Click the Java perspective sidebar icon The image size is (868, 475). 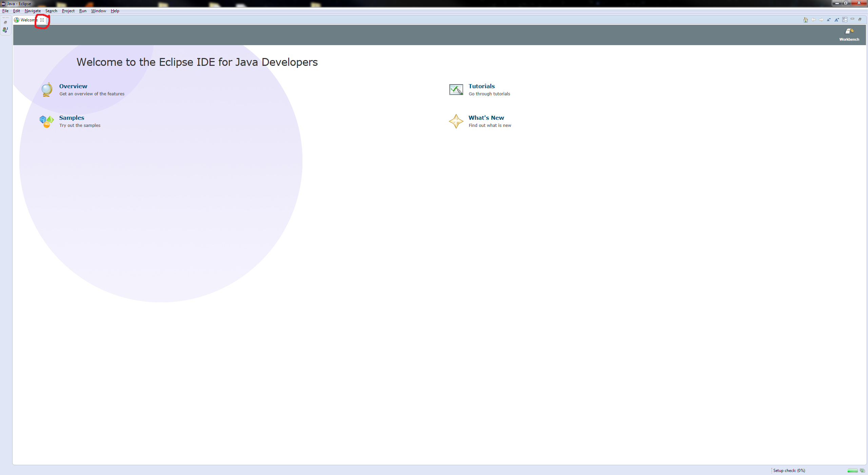click(x=5, y=30)
